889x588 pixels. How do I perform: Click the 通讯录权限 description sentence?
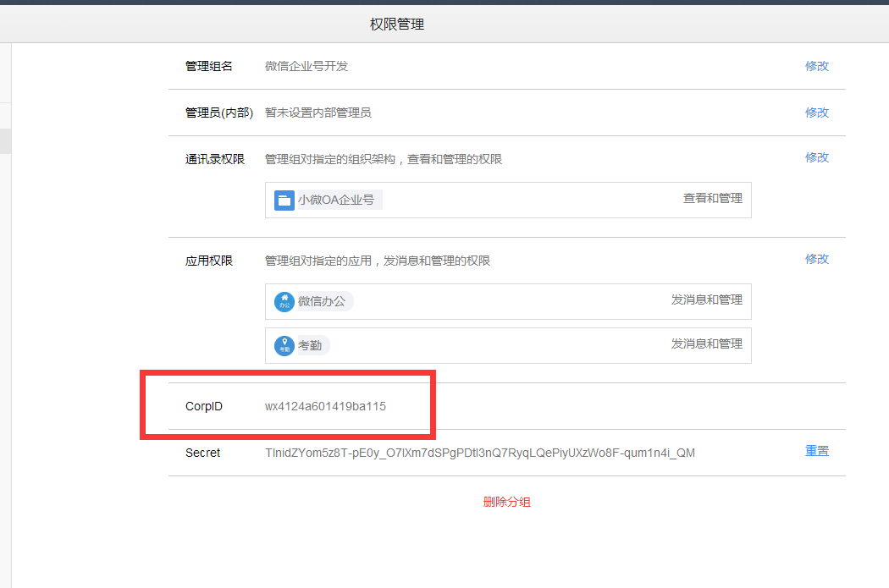pyautogui.click(x=384, y=159)
